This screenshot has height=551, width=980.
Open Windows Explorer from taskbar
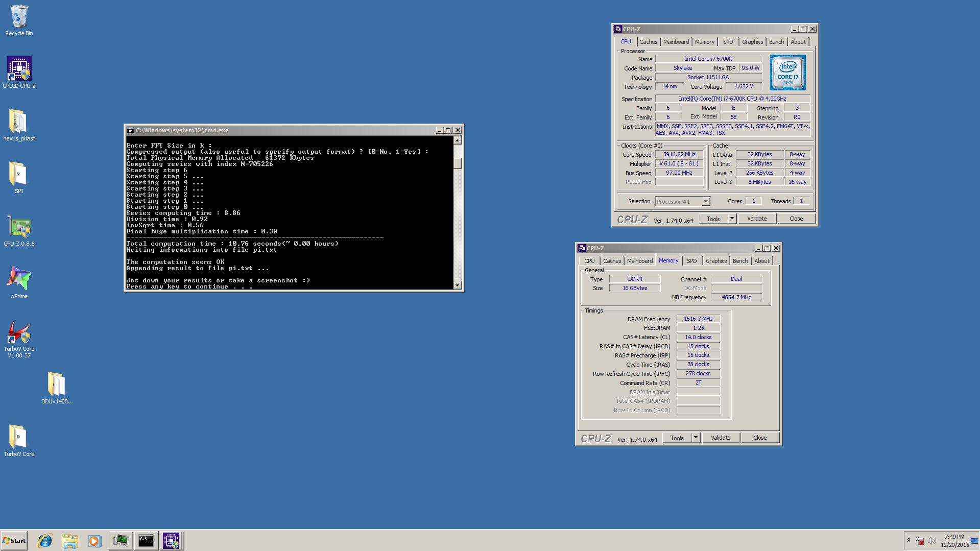pyautogui.click(x=70, y=541)
